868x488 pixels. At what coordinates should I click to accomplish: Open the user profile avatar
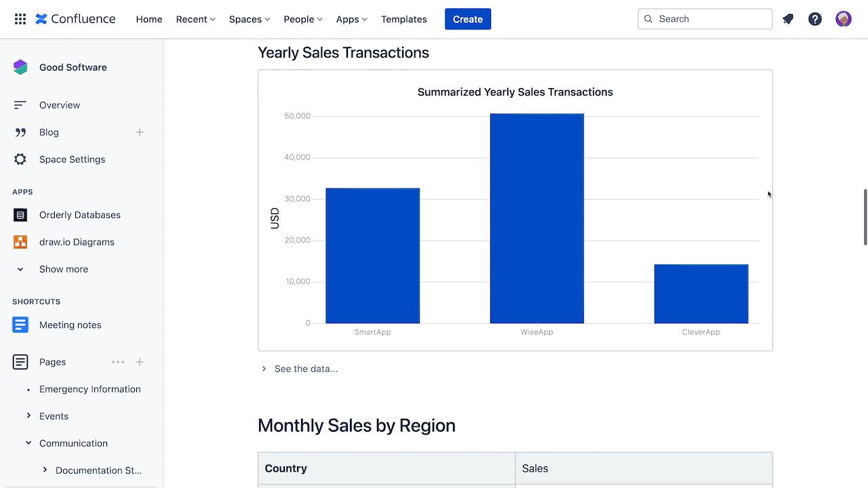coord(844,19)
